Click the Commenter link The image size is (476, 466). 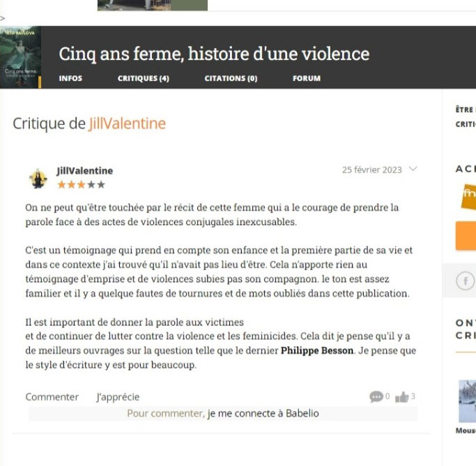tap(52, 397)
